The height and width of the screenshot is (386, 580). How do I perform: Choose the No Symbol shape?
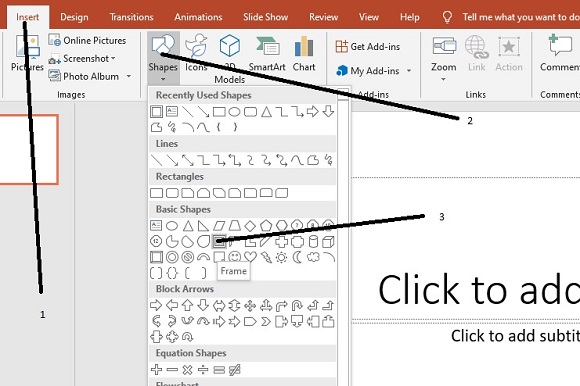[188, 257]
